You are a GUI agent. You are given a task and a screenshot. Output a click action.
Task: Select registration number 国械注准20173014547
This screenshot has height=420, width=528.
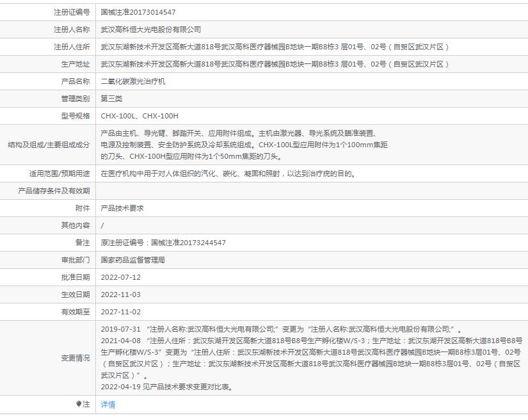pos(138,12)
